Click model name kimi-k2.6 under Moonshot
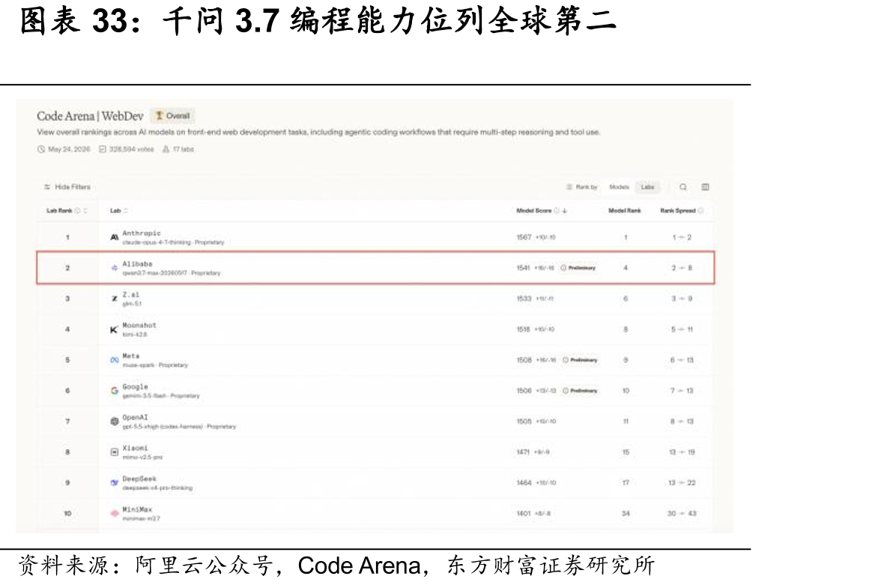893x588 pixels. (134, 334)
